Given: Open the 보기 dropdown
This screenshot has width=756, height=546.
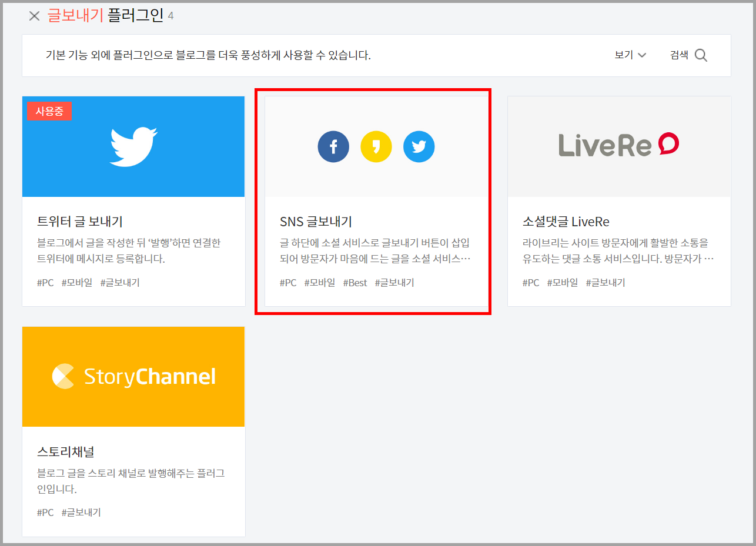Looking at the screenshot, I should [630, 55].
